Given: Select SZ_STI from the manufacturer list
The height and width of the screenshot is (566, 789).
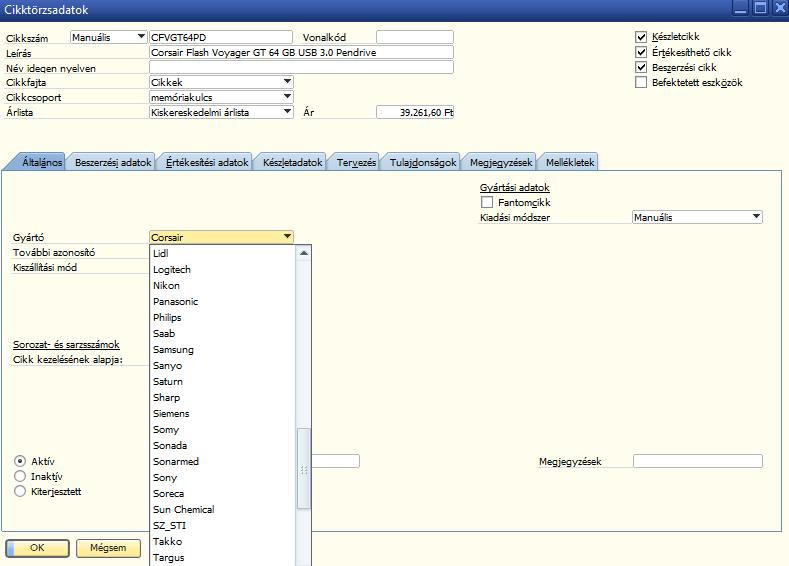Looking at the screenshot, I should [223, 526].
